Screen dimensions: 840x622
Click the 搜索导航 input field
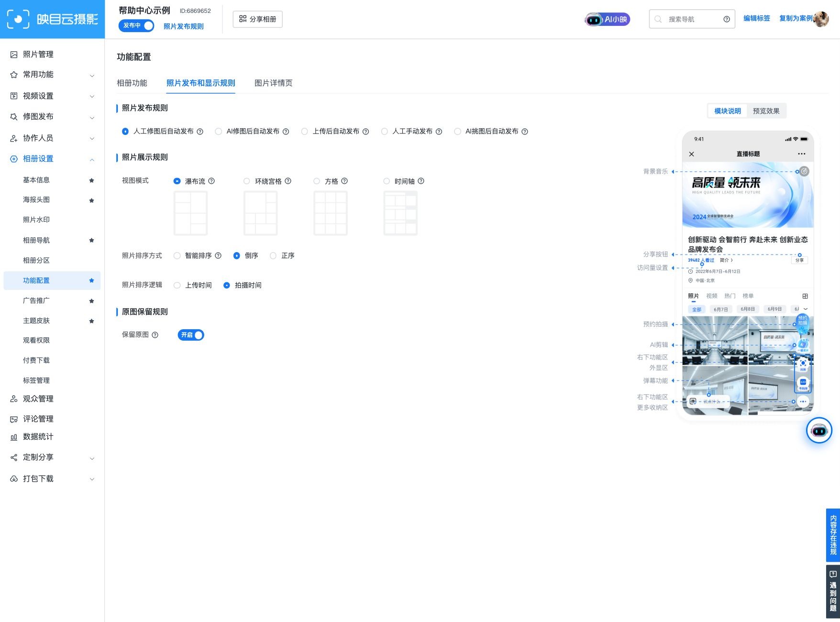click(x=692, y=19)
